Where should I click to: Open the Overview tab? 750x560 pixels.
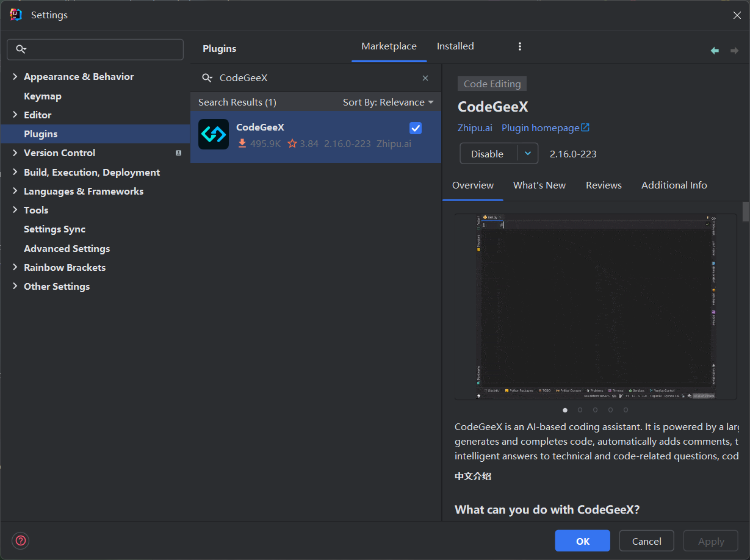click(473, 185)
